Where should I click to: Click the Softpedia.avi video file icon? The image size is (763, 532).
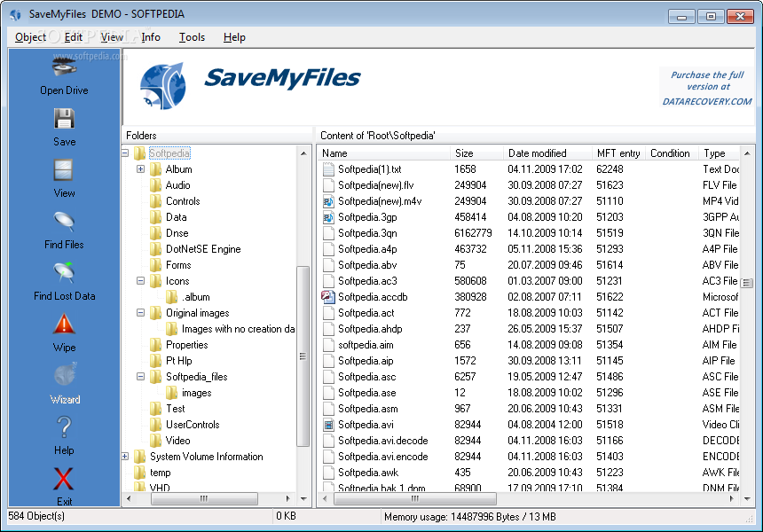click(328, 425)
